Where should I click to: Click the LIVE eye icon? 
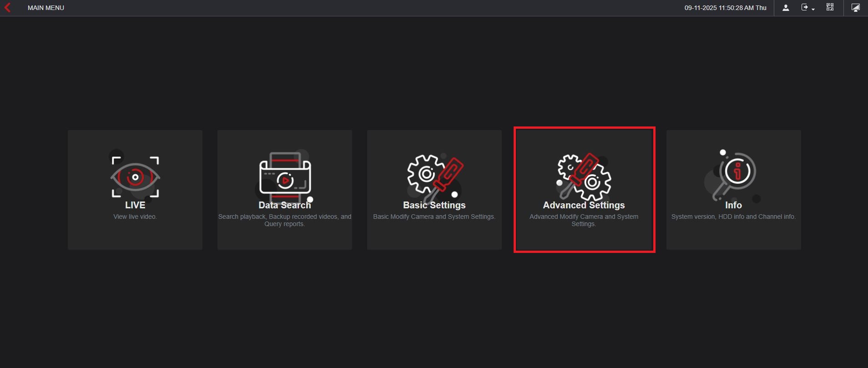(135, 177)
